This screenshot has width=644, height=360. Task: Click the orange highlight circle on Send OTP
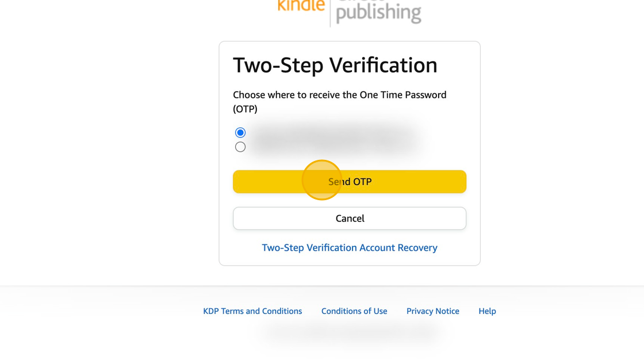tap(322, 180)
